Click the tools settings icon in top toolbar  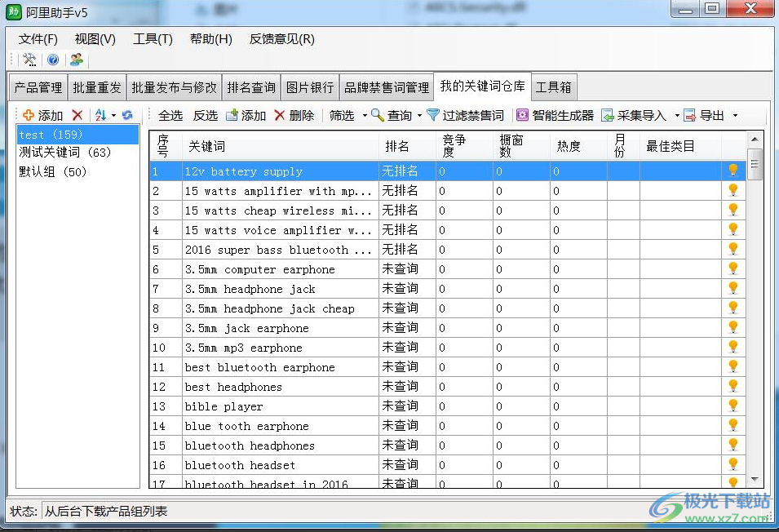point(29,60)
